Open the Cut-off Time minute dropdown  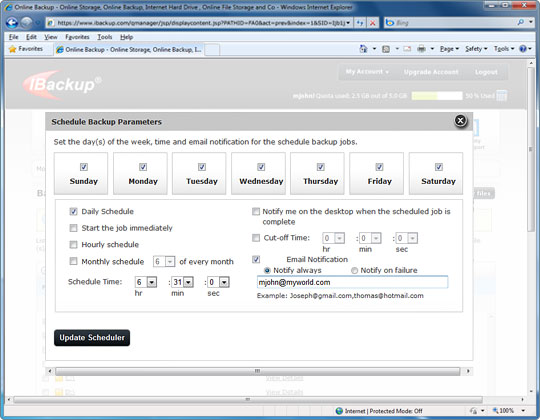[x=376, y=238]
